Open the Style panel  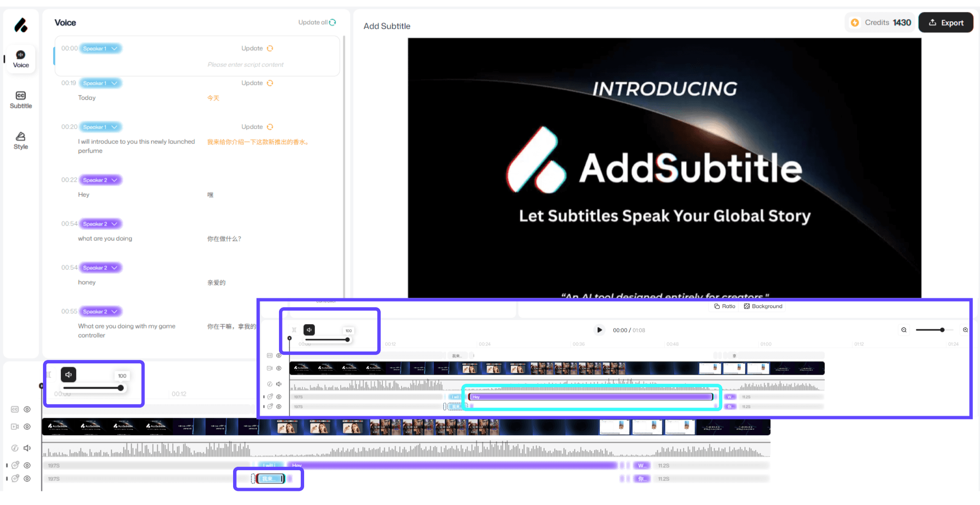(x=21, y=141)
